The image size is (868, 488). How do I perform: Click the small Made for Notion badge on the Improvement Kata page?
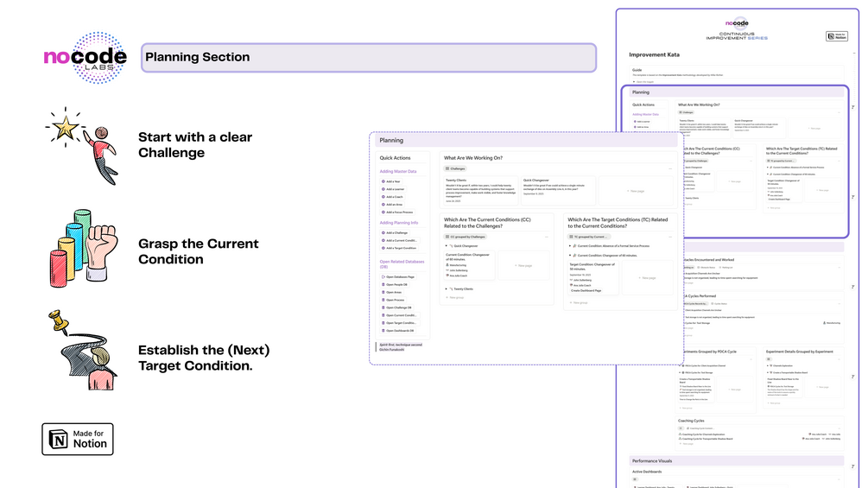(x=836, y=36)
